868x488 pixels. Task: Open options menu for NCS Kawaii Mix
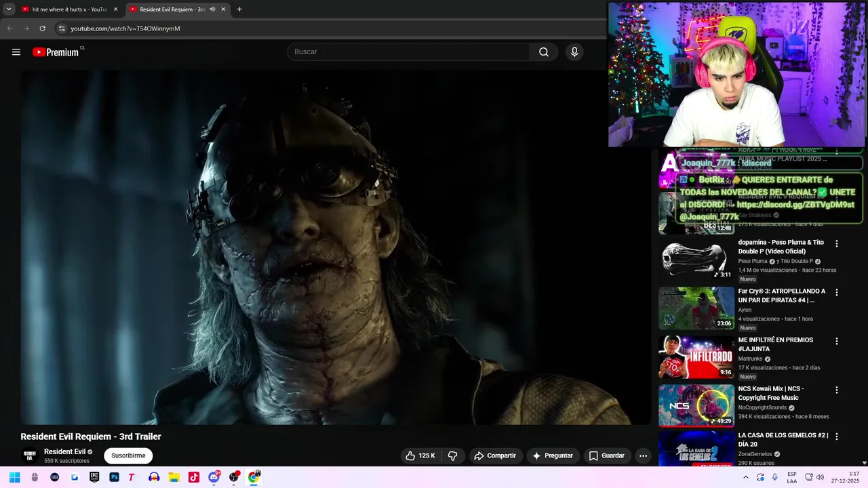(837, 390)
